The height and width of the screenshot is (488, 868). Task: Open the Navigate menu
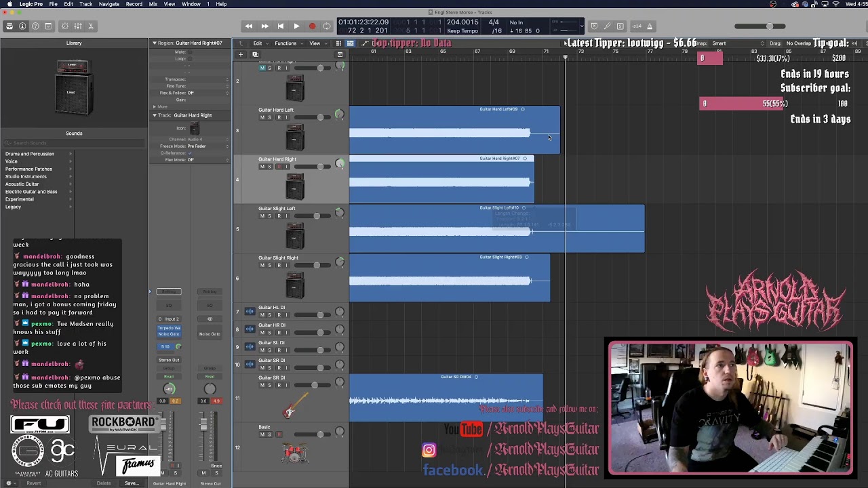(x=109, y=4)
